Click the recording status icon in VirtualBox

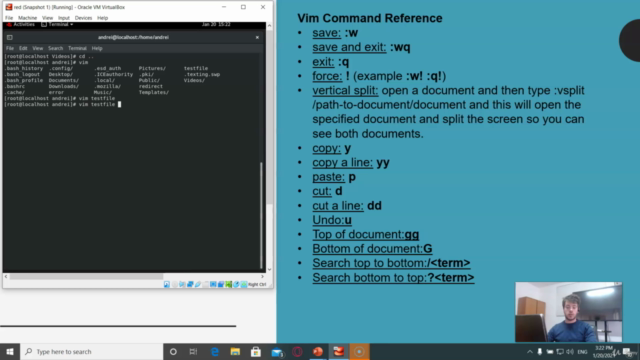point(221,284)
